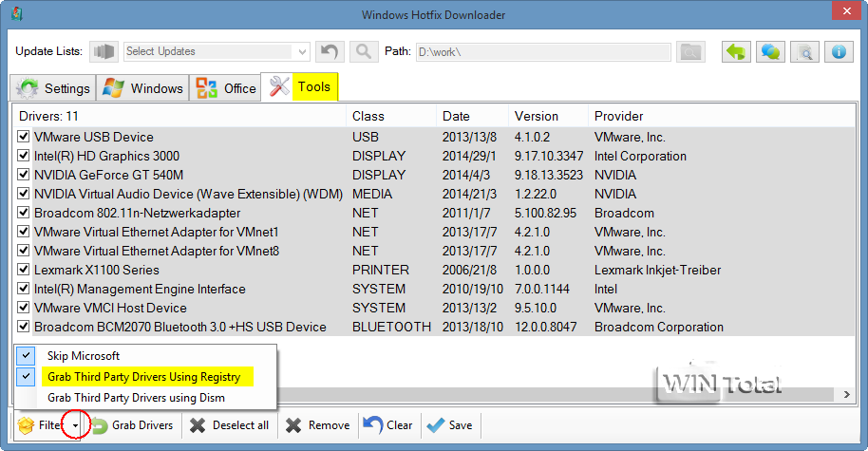868x451 pixels.
Task: Select version 12.0.0.8047 cell
Action: coord(545,327)
